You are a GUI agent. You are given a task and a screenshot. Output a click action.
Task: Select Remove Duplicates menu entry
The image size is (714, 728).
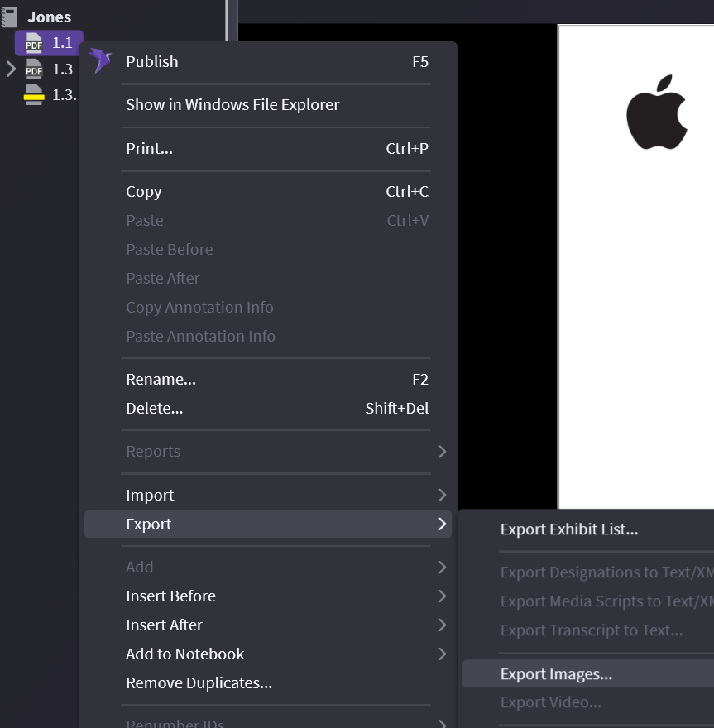pyautogui.click(x=199, y=682)
